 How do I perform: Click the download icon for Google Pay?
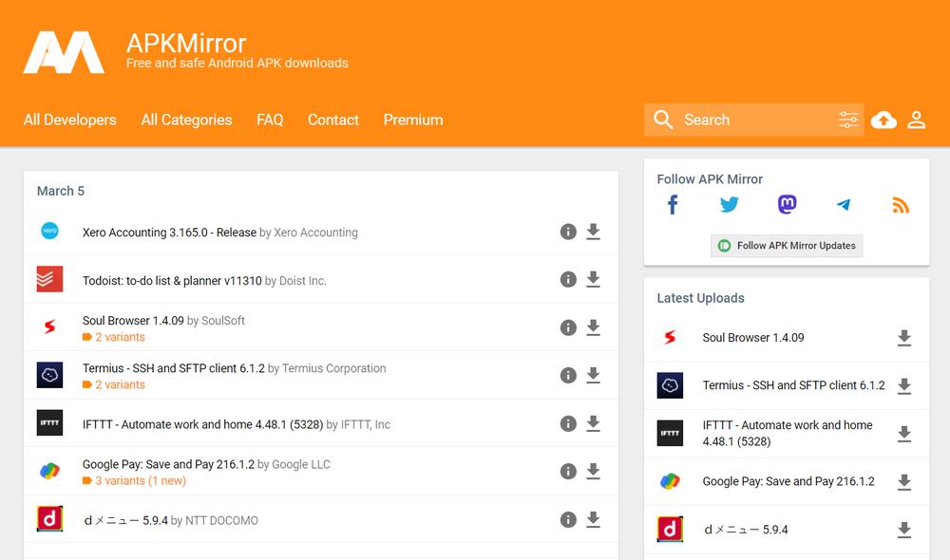[594, 471]
